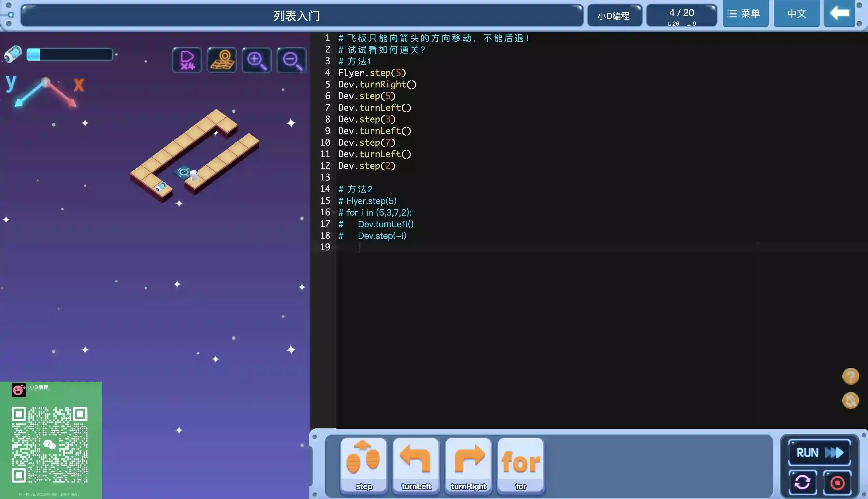Insert the for loop block
Image resolution: width=868 pixels, height=499 pixels.
(x=521, y=465)
